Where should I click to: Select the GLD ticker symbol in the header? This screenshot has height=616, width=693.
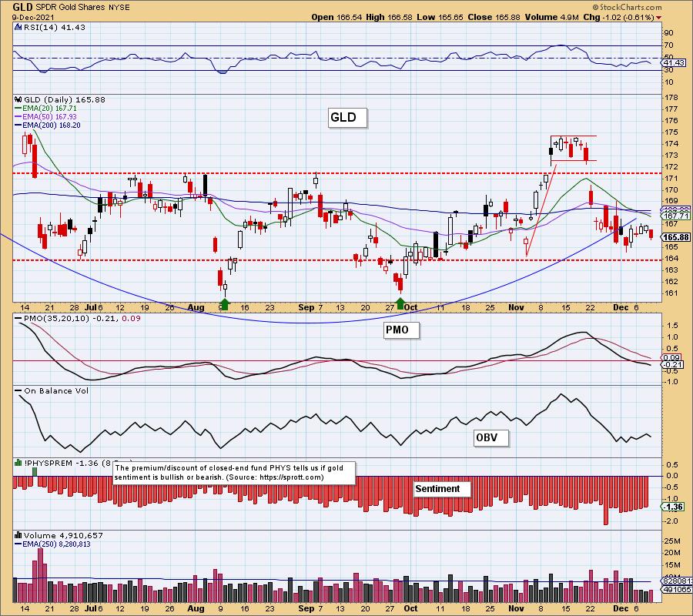click(23, 8)
